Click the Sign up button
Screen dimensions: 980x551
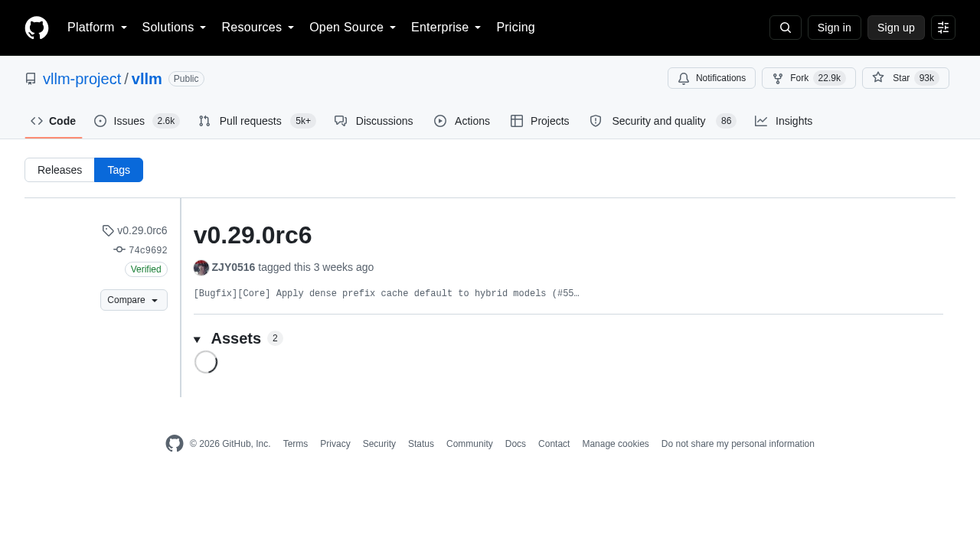pyautogui.click(x=896, y=28)
